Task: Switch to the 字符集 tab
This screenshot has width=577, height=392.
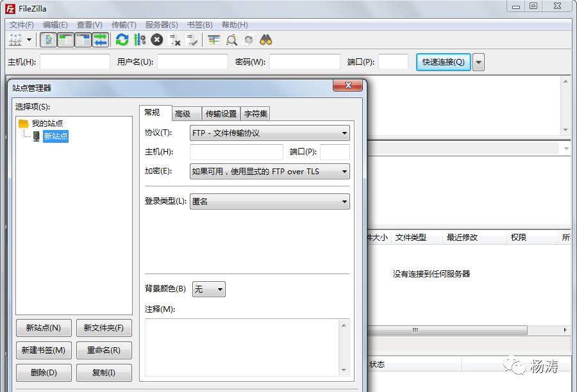Action: [x=255, y=113]
